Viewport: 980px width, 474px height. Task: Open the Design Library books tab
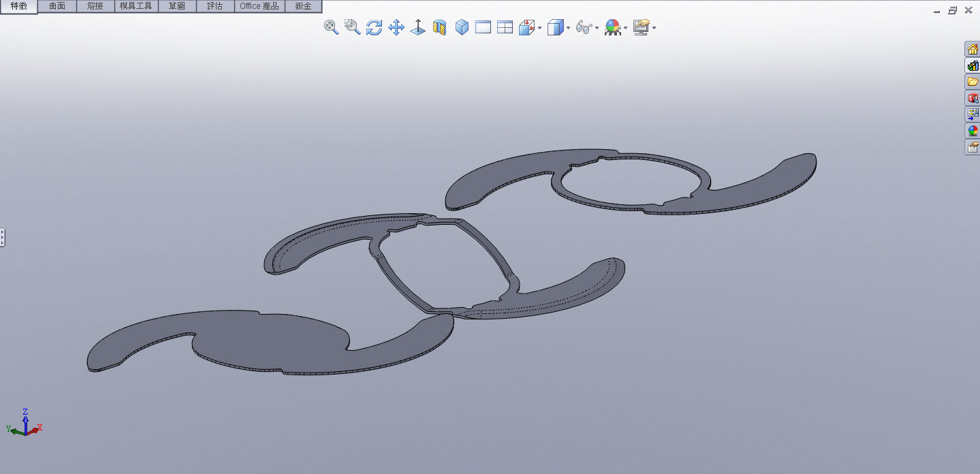pyautogui.click(x=972, y=65)
